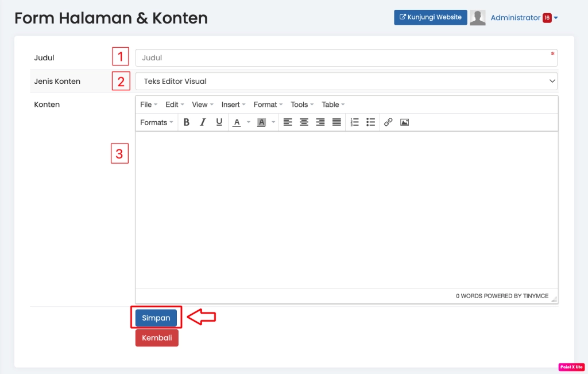Viewport: 588px width, 374px height.
Task: Insert a bullet list
Action: coord(370,122)
